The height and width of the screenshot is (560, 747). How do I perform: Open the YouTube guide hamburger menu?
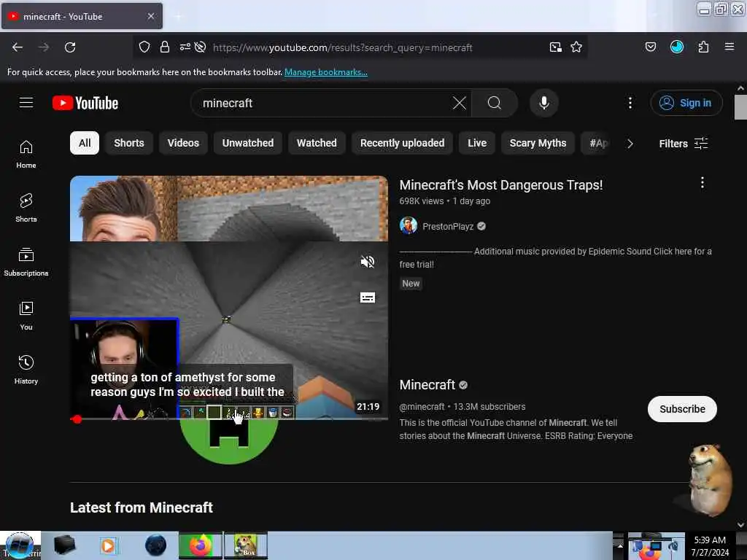point(26,102)
